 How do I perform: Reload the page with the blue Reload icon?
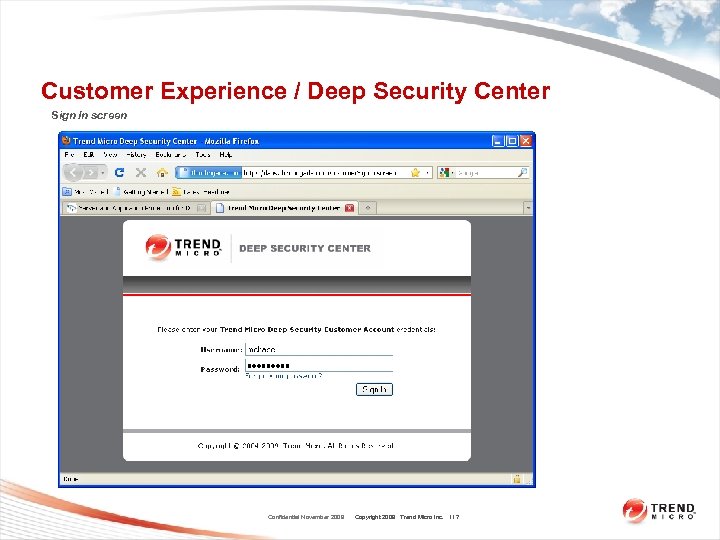point(119,172)
